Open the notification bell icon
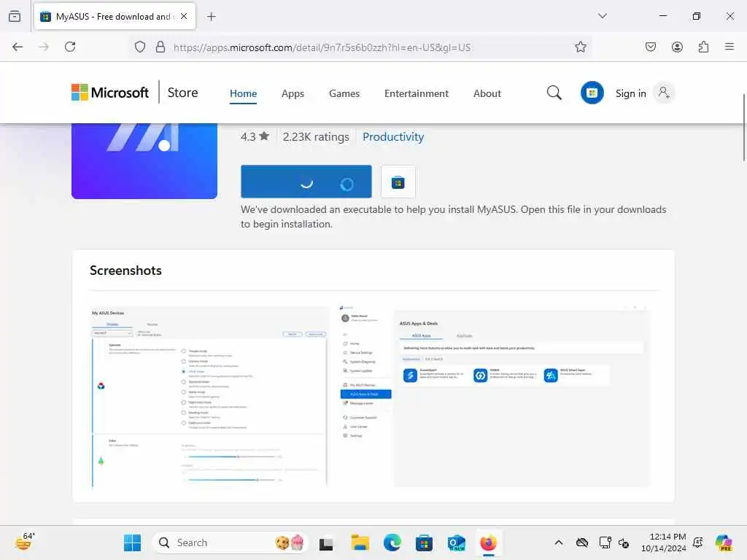The image size is (747, 560). [698, 542]
